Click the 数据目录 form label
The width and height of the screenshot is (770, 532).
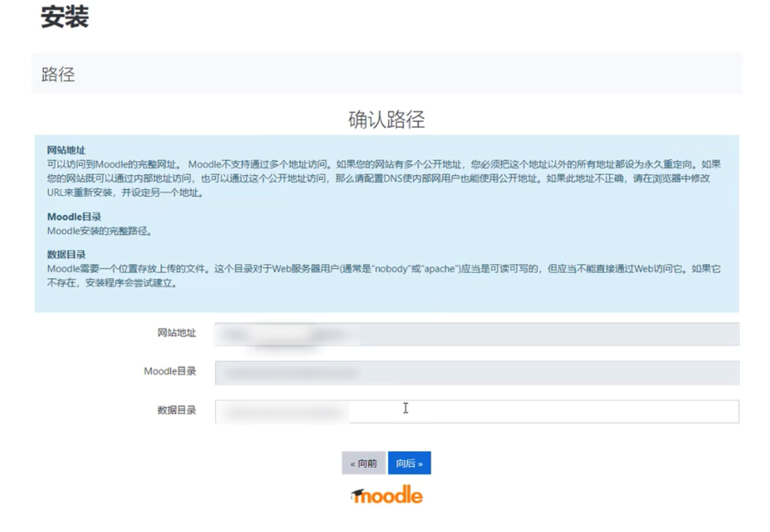click(x=177, y=410)
